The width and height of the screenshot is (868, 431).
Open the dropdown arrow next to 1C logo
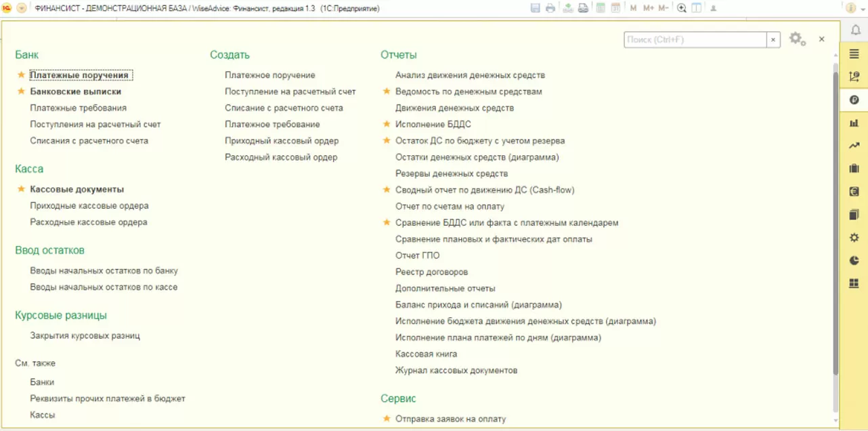pos(22,8)
